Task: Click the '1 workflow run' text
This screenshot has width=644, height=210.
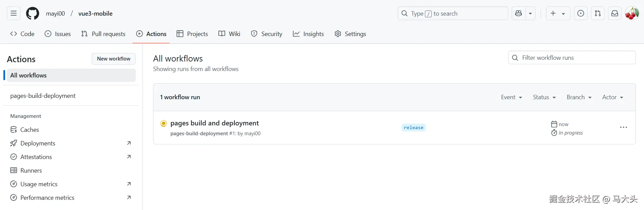Action: pos(180,97)
